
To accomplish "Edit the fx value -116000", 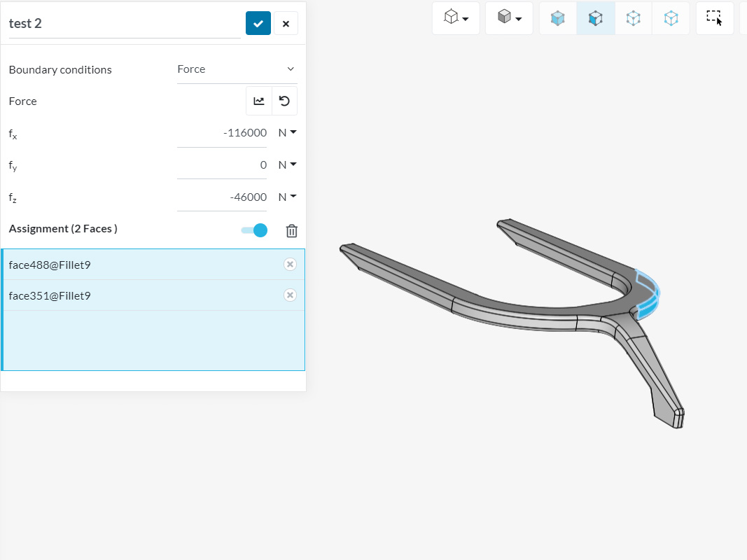I will [x=221, y=133].
